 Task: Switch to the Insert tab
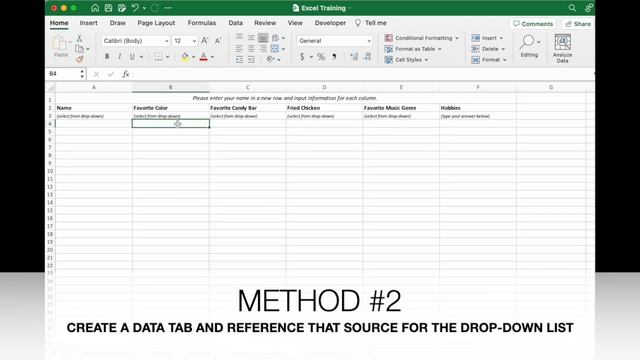coord(89,23)
